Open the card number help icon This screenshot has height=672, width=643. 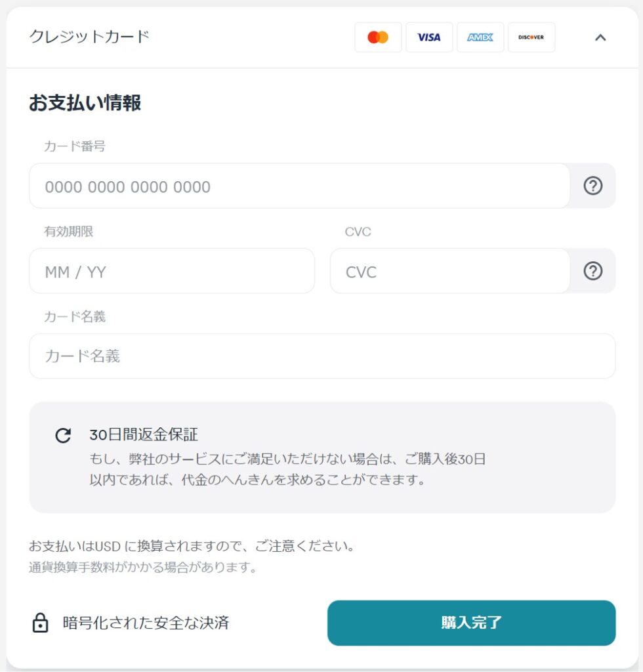(592, 186)
